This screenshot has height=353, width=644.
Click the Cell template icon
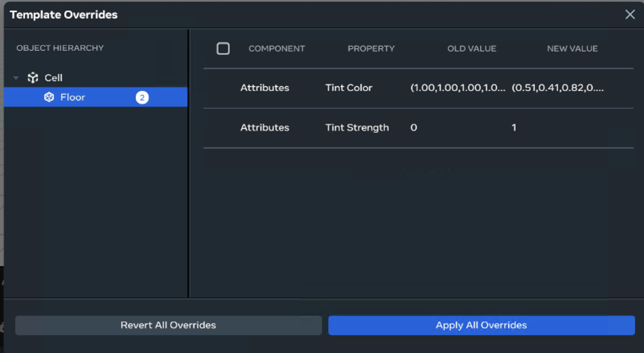(x=33, y=78)
